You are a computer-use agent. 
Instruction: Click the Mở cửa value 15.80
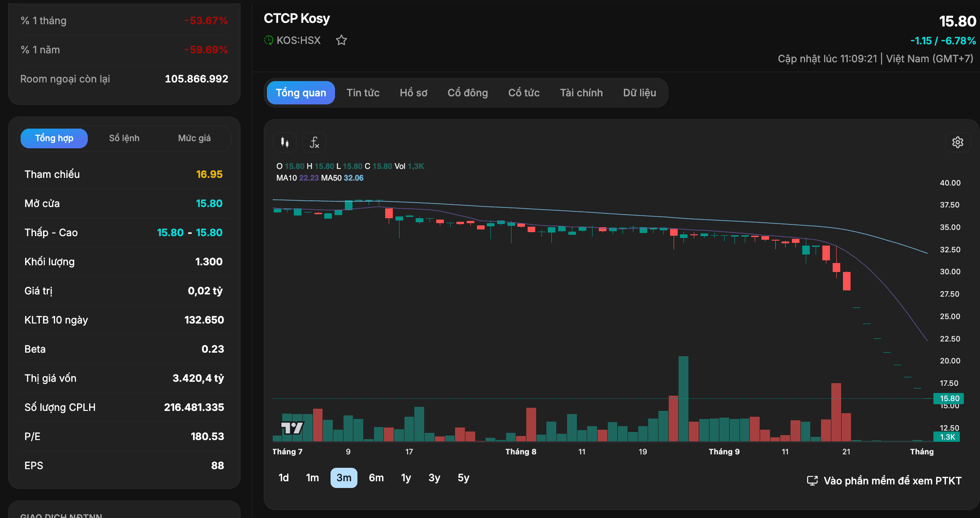tap(209, 203)
